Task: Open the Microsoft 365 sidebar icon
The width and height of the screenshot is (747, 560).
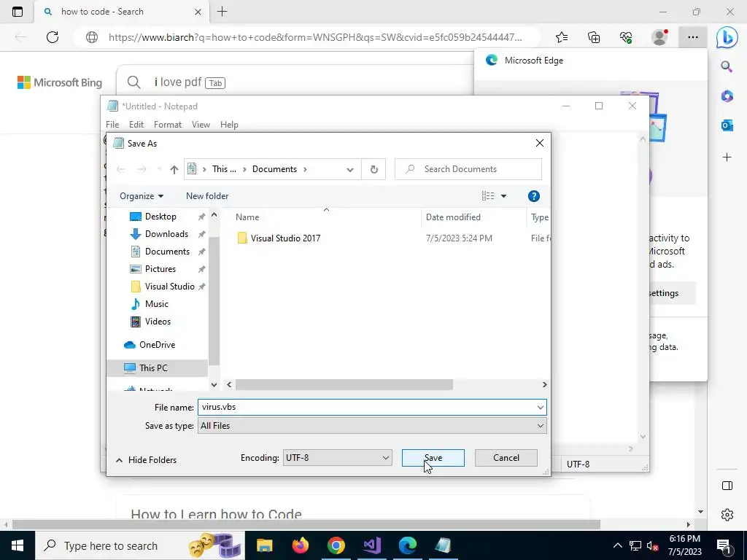Action: 727,96
